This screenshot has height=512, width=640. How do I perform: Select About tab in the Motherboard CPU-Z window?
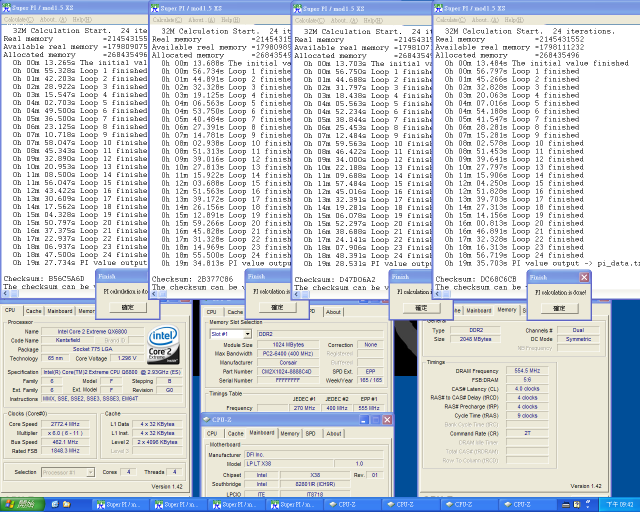pyautogui.click(x=334, y=434)
